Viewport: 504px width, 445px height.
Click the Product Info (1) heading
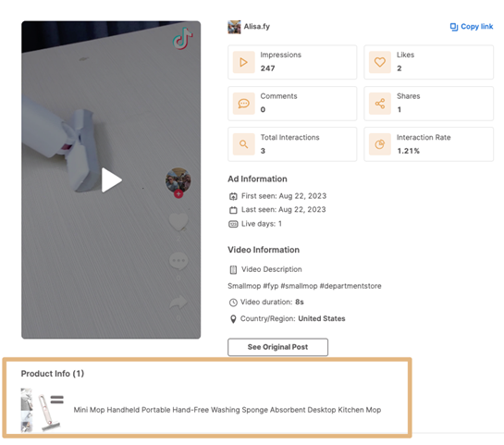pos(53,374)
